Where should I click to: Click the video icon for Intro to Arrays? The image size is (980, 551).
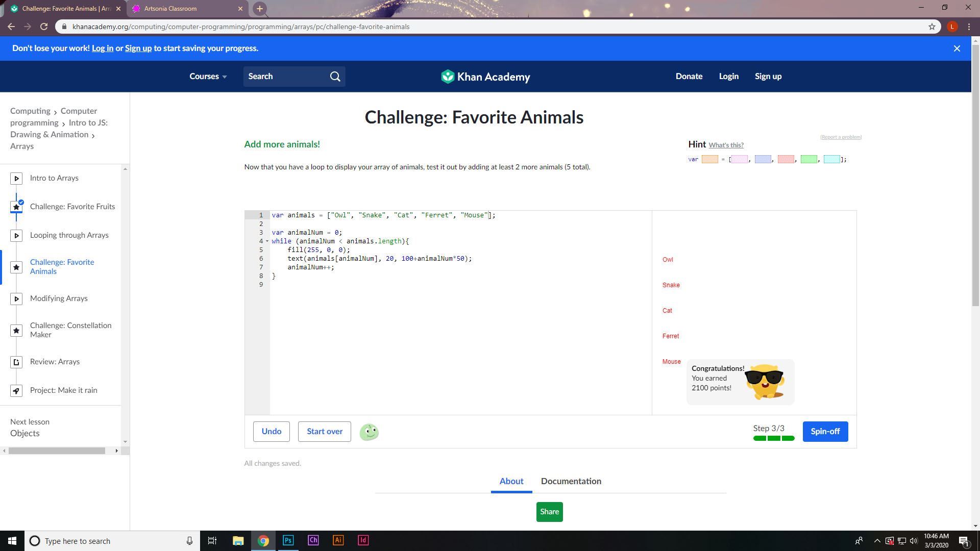[16, 178]
